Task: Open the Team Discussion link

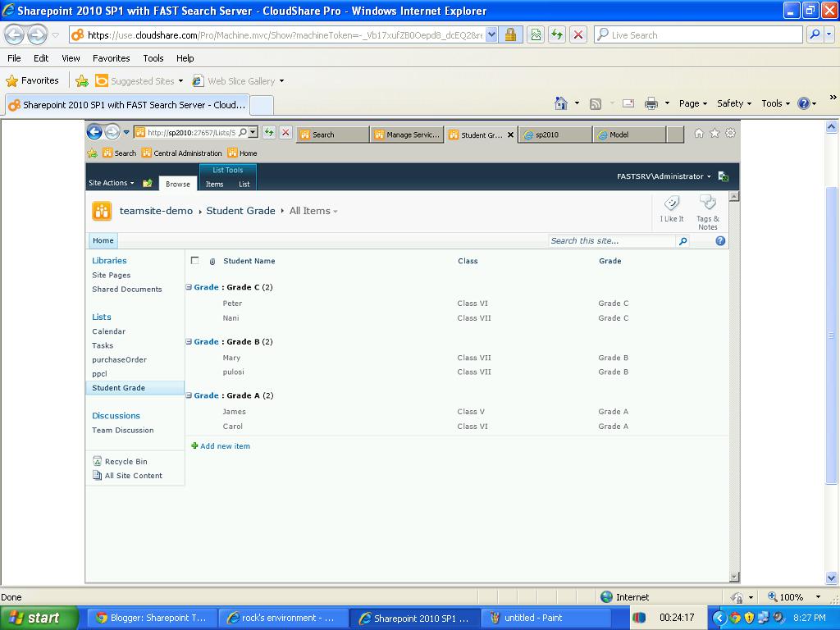Action: tap(122, 430)
